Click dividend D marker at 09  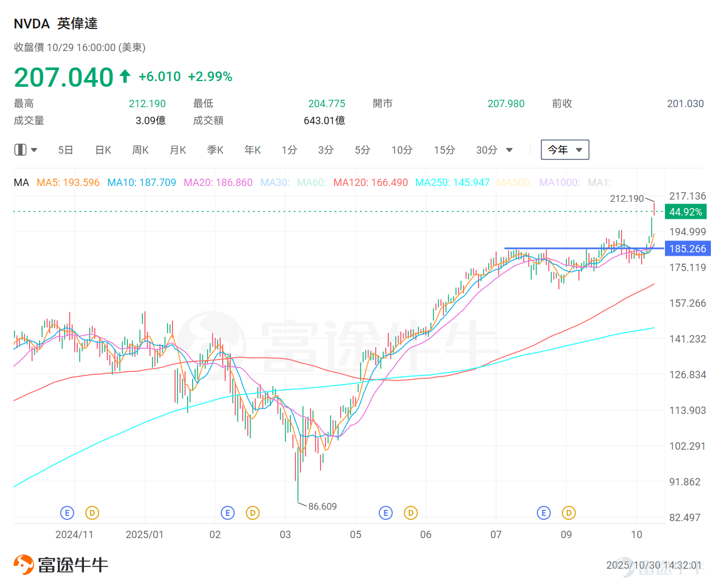tap(569, 513)
